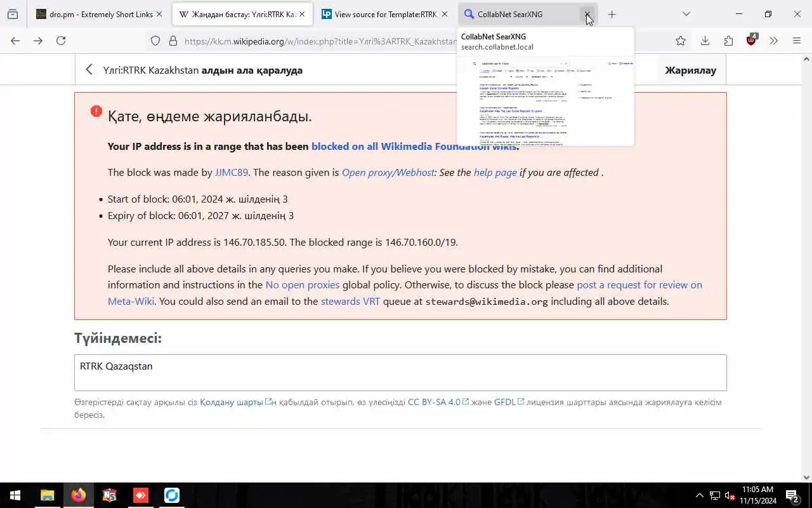Open stewards VRT link
The width and height of the screenshot is (812, 508).
click(x=350, y=301)
